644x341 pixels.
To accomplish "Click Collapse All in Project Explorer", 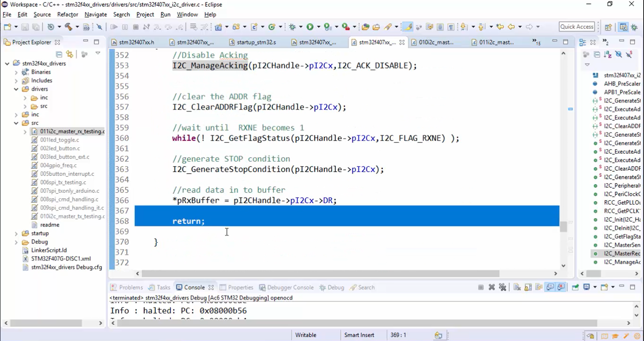I will [59, 54].
